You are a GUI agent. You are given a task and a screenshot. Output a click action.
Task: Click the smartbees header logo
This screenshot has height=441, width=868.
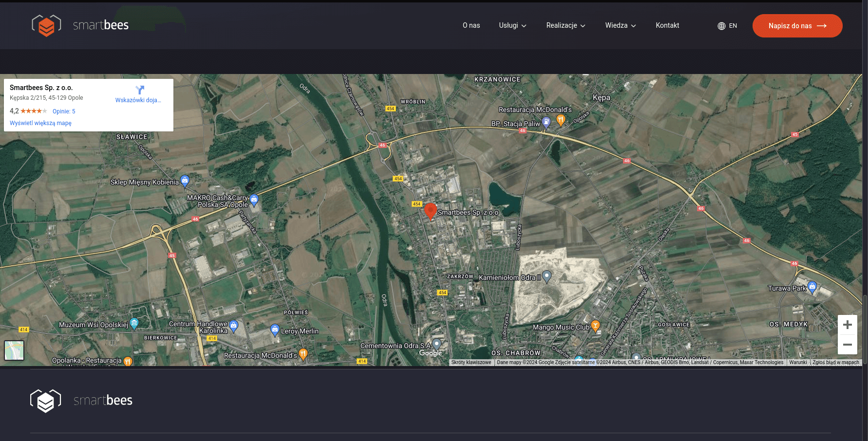(x=80, y=25)
